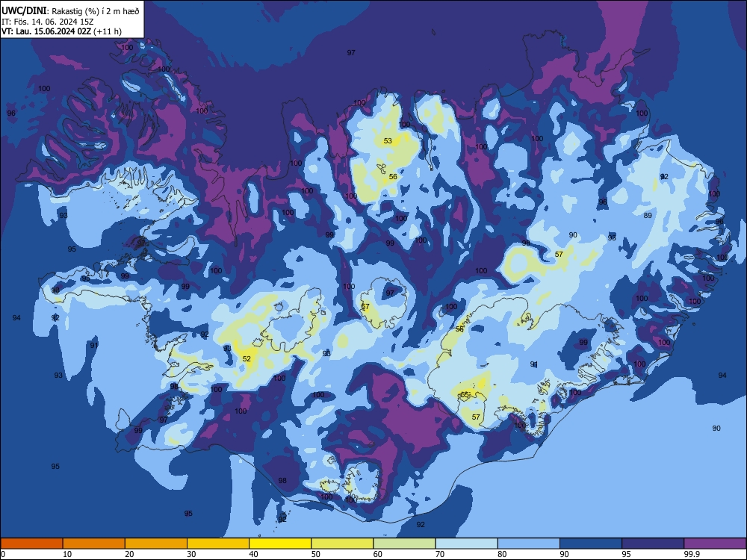747x560 pixels.
Task: Click the 'VT: Lau. 15.06.2024 02Z (+11 h)' line
Action: point(61,31)
